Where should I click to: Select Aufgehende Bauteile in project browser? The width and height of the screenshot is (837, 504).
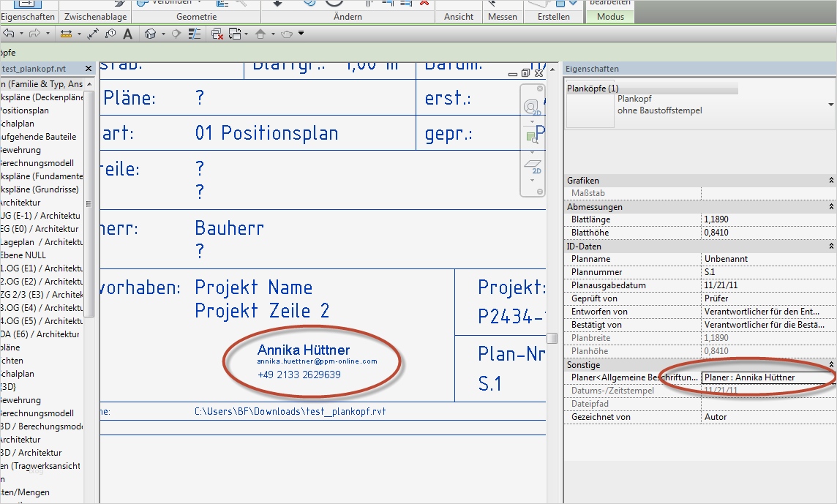pyautogui.click(x=38, y=137)
